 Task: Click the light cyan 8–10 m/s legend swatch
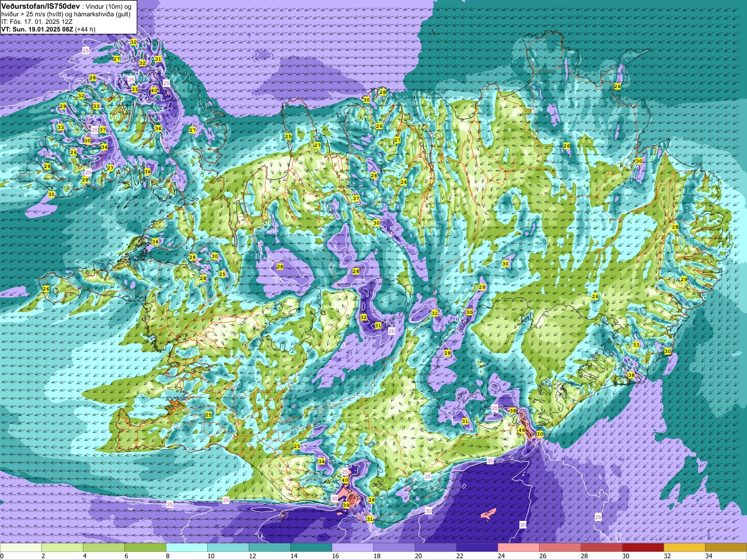(x=187, y=548)
